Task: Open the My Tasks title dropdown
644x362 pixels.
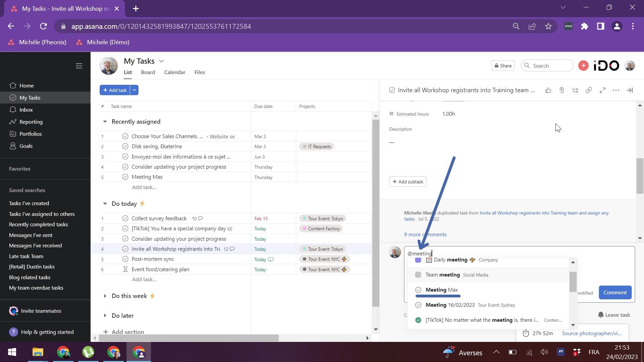Action: coord(161,61)
